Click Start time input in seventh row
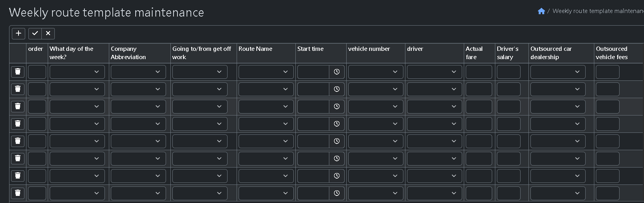The width and height of the screenshot is (644, 203). point(313,176)
